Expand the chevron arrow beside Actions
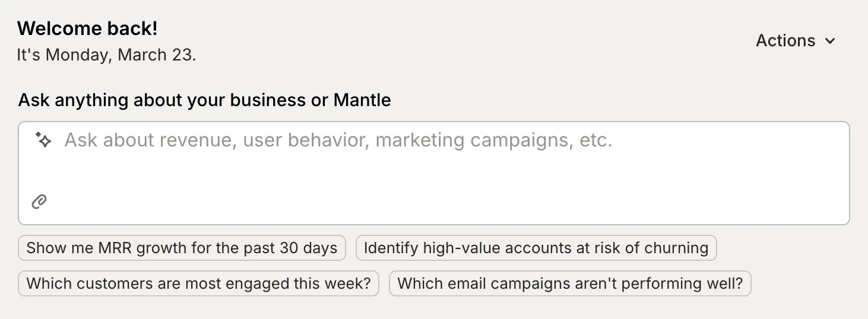This screenshot has height=319, width=868. [x=830, y=41]
